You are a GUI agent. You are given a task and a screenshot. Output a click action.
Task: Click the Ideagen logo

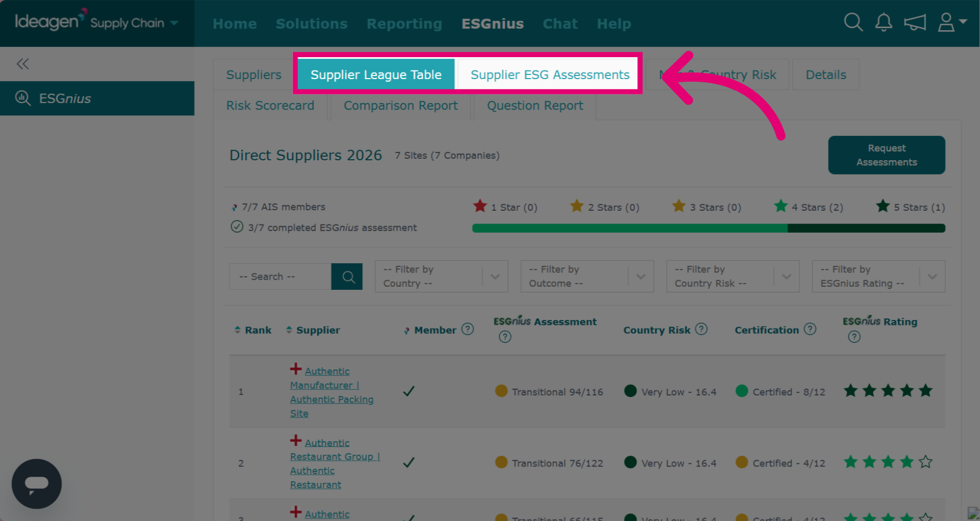51,20
